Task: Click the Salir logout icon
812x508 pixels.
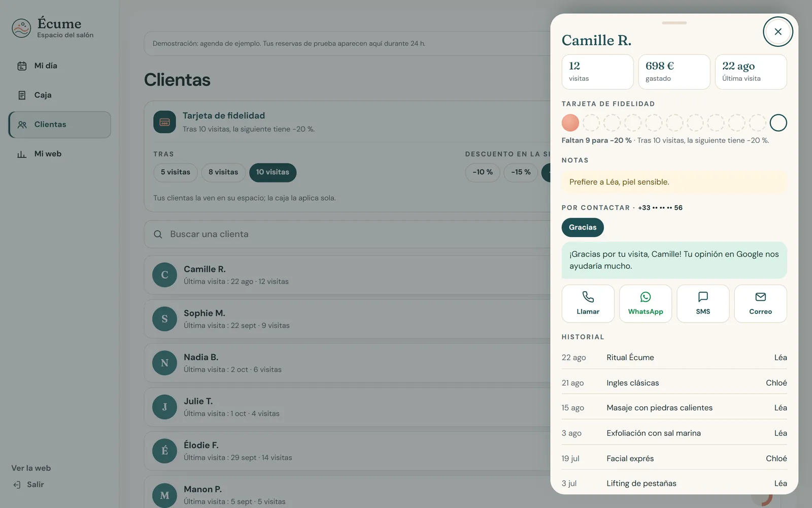Action: pos(17,485)
